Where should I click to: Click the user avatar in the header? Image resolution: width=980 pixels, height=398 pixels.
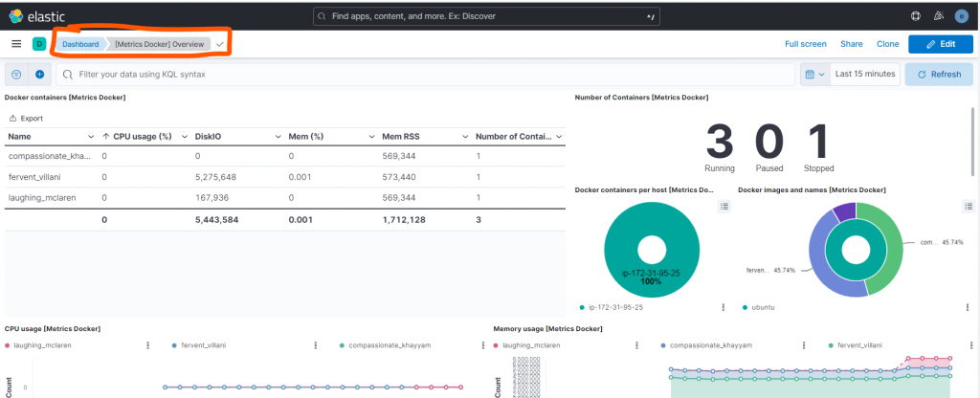pyautogui.click(x=963, y=16)
